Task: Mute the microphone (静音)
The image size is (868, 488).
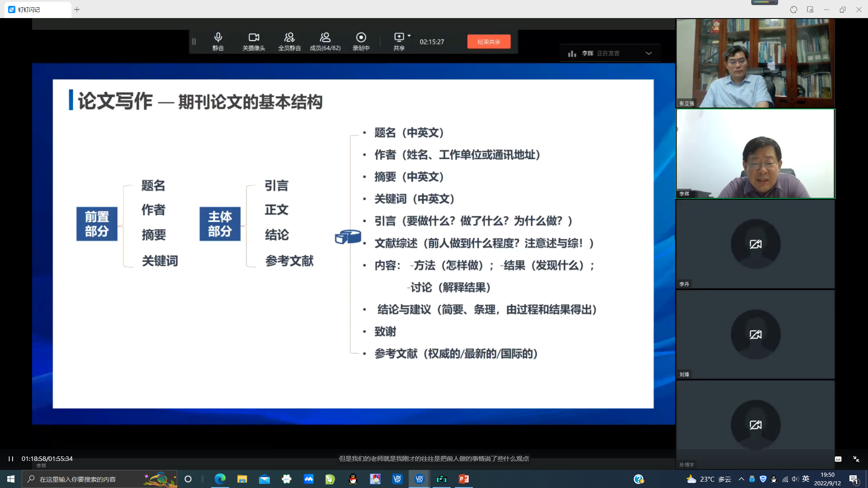Action: point(218,41)
